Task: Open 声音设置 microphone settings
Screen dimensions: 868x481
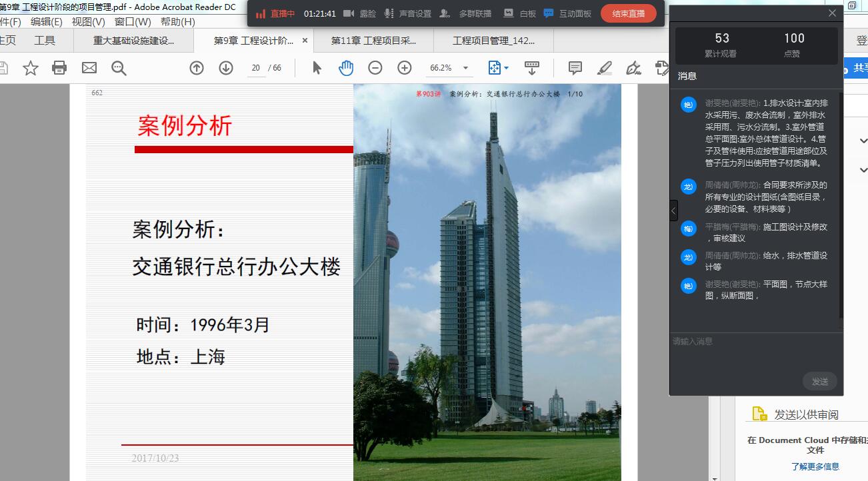Action: (407, 13)
